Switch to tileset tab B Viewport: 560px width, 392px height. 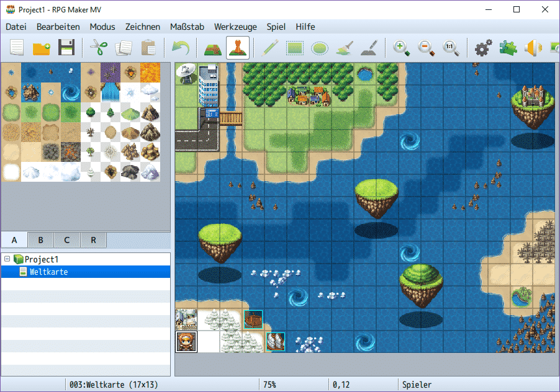point(41,240)
